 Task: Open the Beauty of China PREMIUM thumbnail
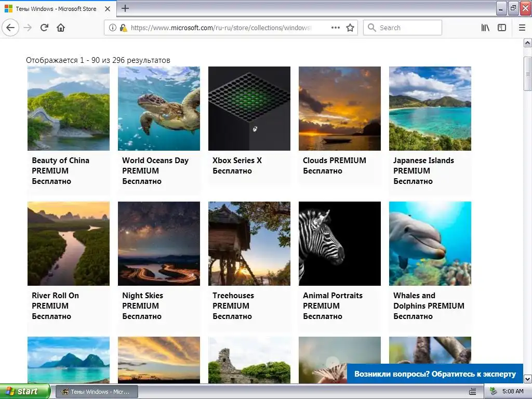69,109
